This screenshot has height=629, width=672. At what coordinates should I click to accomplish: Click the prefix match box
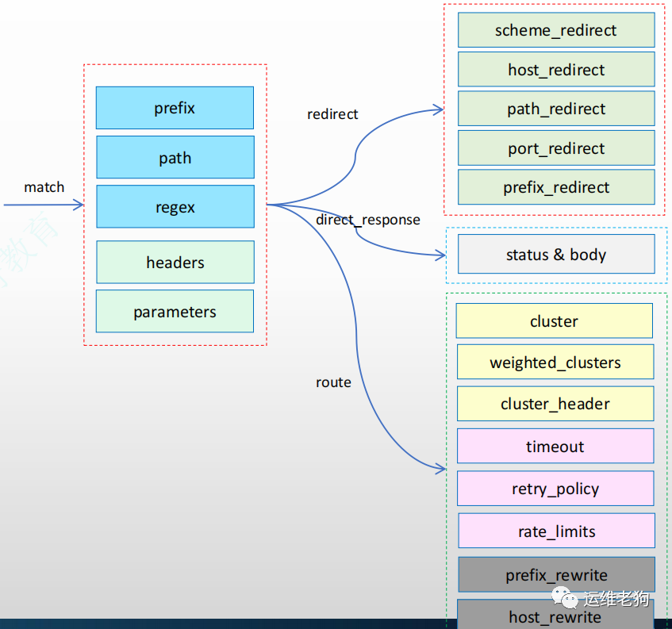pos(175,108)
